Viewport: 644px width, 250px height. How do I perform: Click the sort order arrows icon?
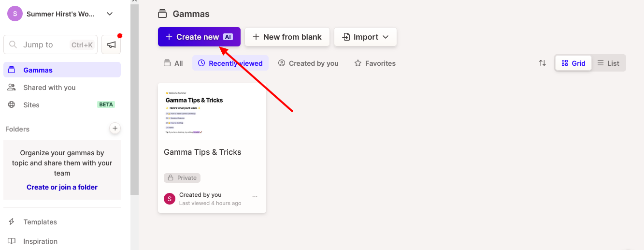(543, 63)
